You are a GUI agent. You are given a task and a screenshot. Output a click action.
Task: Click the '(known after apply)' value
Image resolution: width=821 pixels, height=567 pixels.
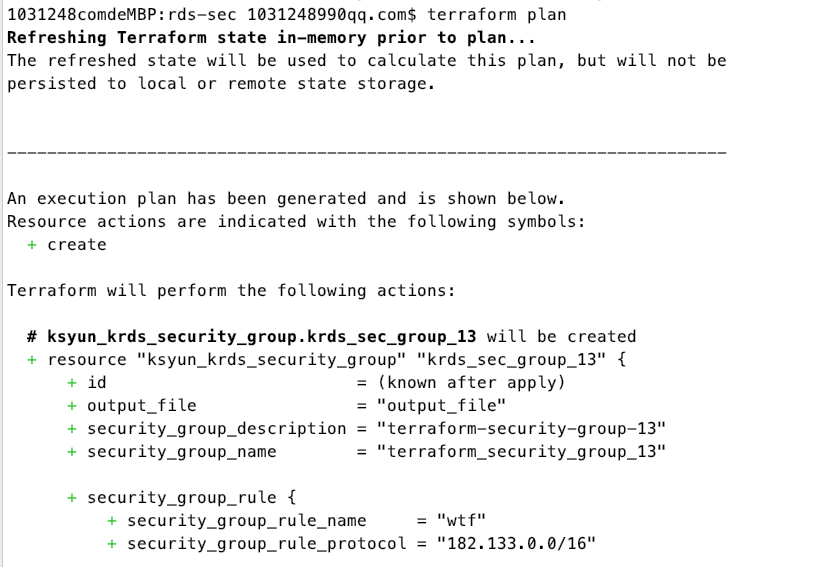(471, 383)
